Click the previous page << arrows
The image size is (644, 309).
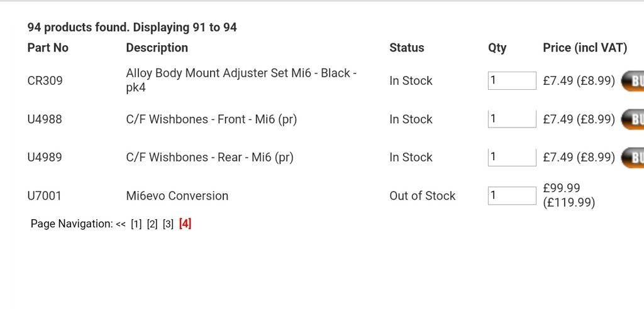(x=121, y=224)
